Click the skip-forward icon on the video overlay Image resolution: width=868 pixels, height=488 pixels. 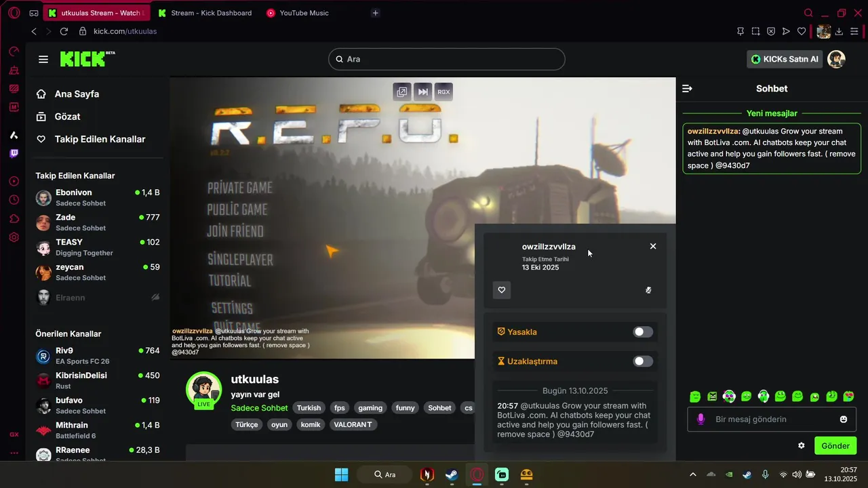(x=422, y=91)
